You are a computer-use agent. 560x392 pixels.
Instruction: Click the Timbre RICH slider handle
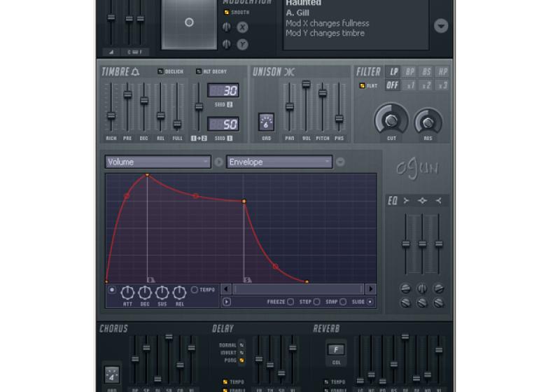pyautogui.click(x=111, y=115)
